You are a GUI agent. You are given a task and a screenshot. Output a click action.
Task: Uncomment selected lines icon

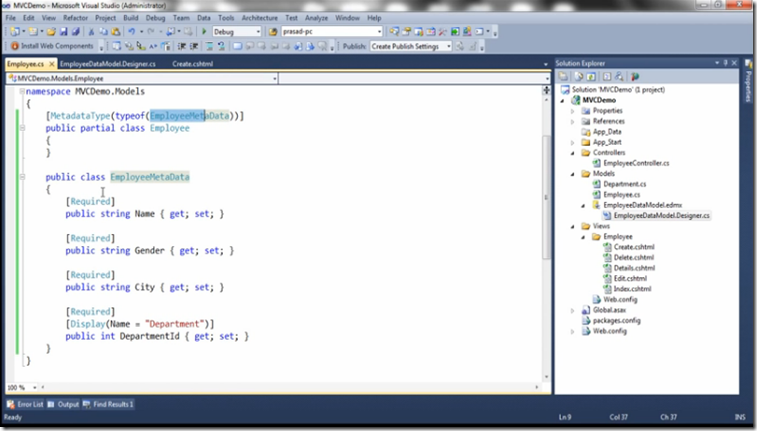click(221, 46)
